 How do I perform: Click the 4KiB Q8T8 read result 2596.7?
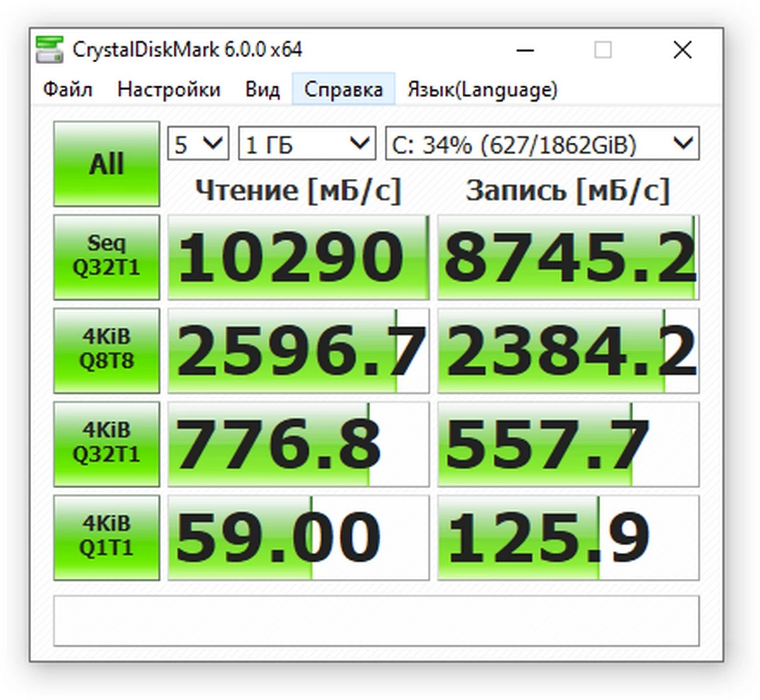299,351
